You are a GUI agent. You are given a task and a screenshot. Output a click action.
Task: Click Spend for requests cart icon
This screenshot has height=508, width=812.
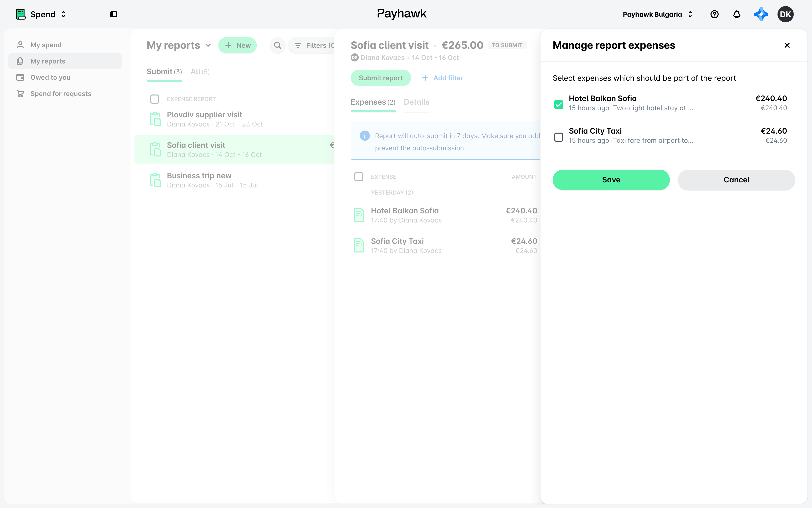[21, 94]
